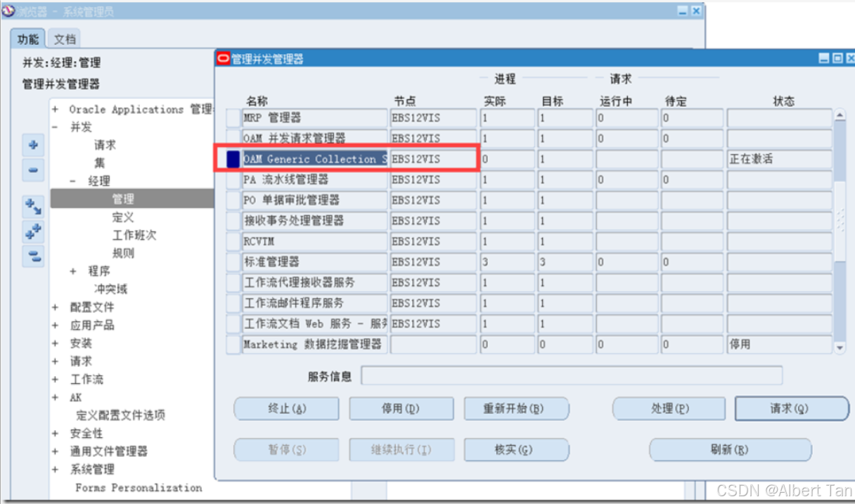Image resolution: width=855 pixels, height=504 pixels.
Task: Collapse the 并发 tree node
Action: point(55,127)
